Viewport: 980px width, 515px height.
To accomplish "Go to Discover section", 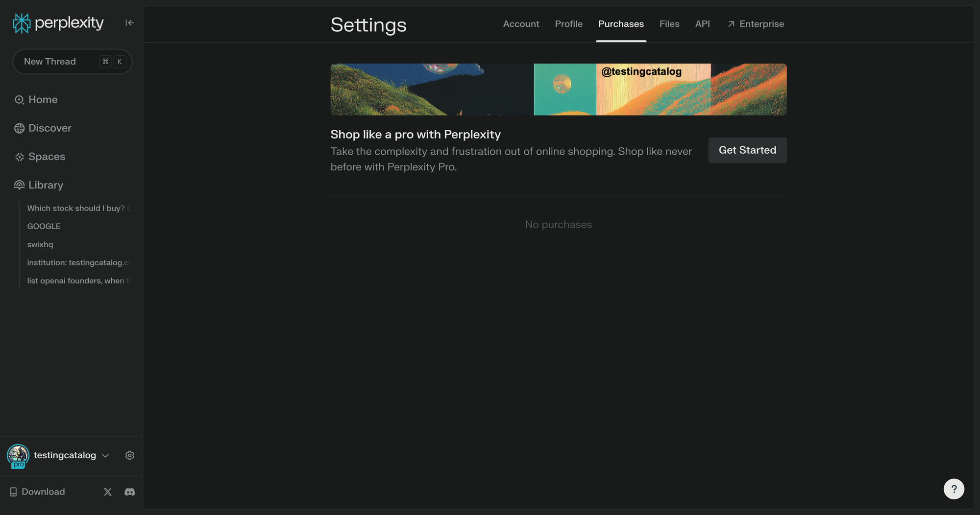I will (x=43, y=128).
